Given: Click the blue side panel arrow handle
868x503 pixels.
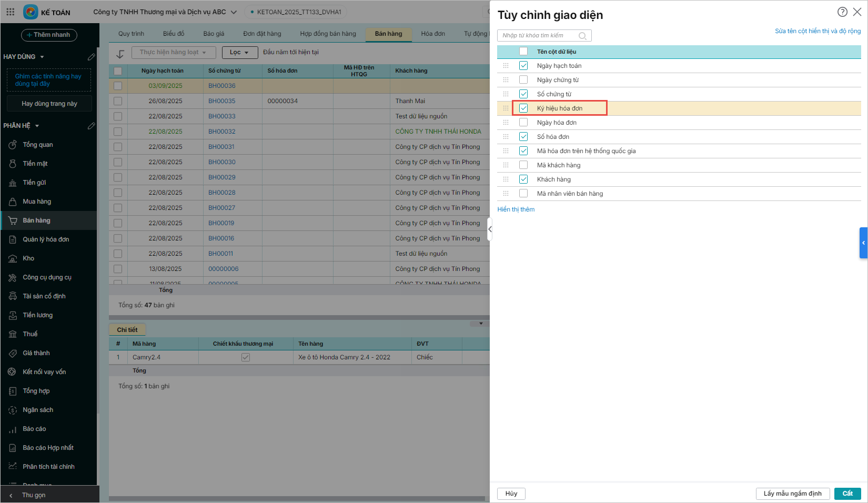Looking at the screenshot, I should 863,243.
